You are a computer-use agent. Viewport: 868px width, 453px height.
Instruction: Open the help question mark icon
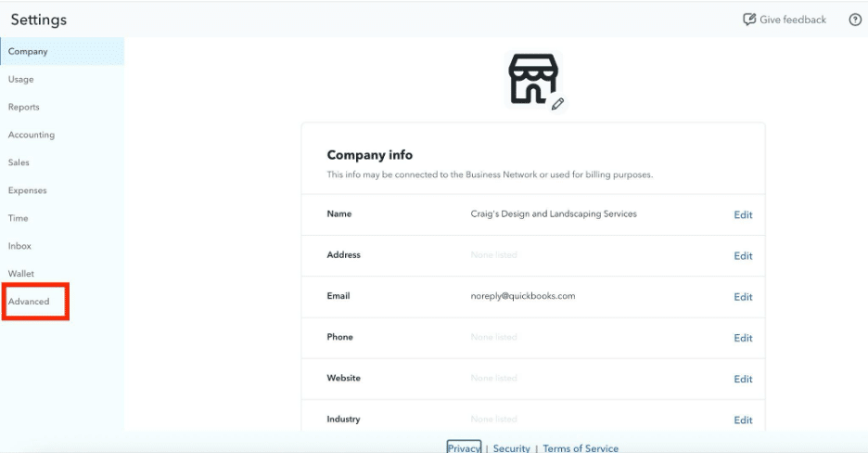(855, 19)
